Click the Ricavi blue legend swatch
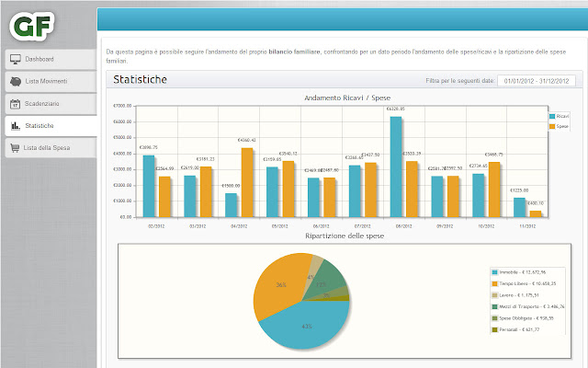The image size is (588, 368). pyautogui.click(x=552, y=116)
